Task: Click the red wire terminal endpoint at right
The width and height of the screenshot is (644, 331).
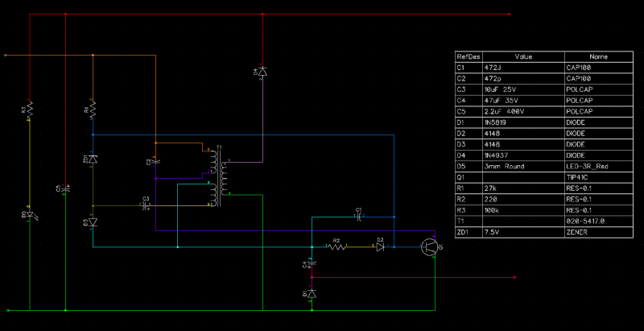Action: coord(510,14)
